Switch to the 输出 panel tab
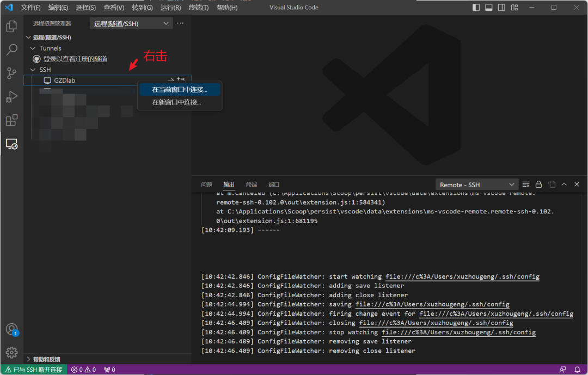 (x=229, y=185)
